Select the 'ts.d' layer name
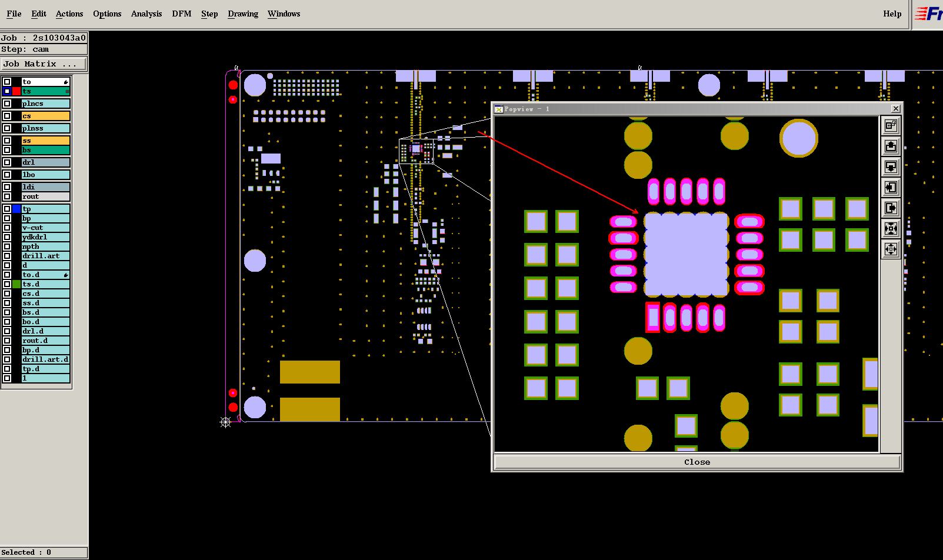This screenshot has height=560, width=943. (x=46, y=284)
